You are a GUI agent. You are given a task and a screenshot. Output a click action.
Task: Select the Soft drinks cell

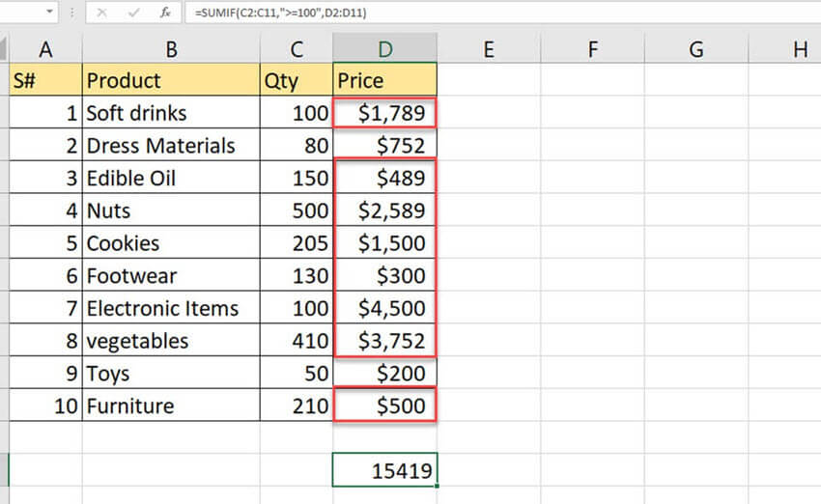click(x=171, y=113)
